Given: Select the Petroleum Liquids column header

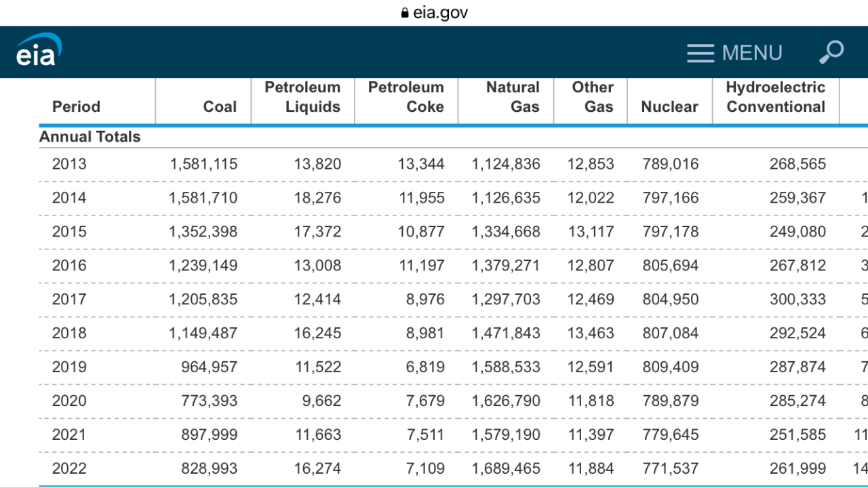Looking at the screenshot, I should pyautogui.click(x=302, y=97).
